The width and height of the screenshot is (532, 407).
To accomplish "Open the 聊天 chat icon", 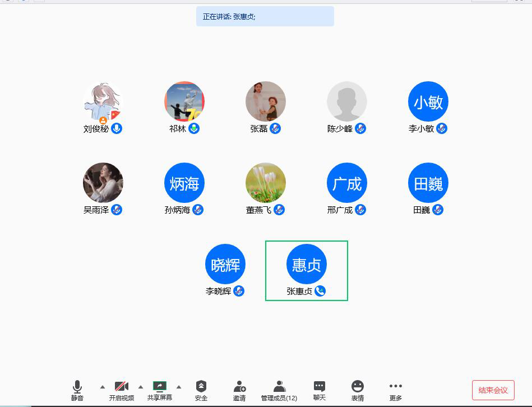I will (x=320, y=387).
